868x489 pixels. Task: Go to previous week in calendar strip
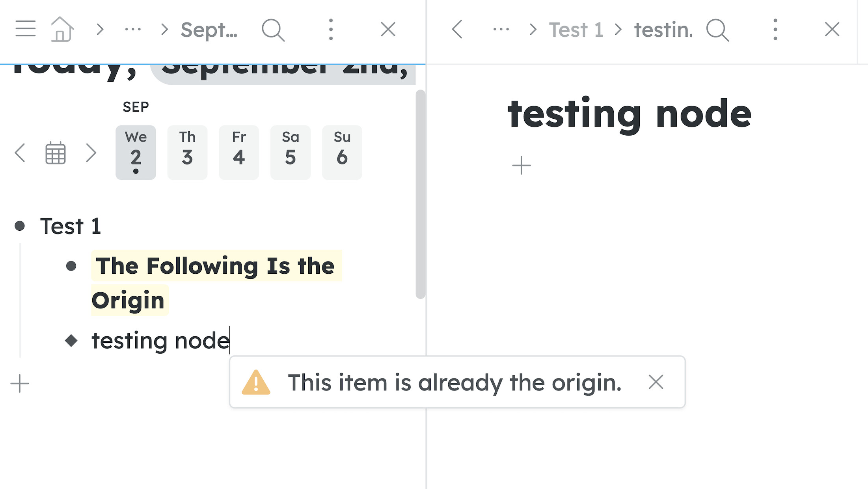coord(20,153)
